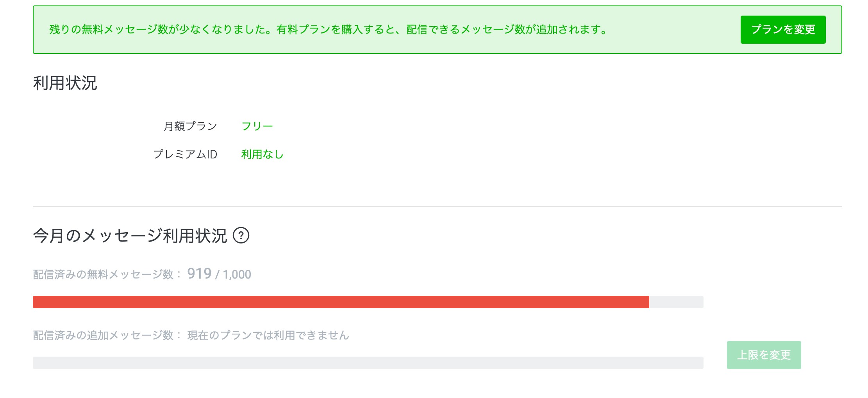This screenshot has height=398, width=868.
Task: Click the horizontal divider under 利用状況 section
Action: click(x=438, y=206)
